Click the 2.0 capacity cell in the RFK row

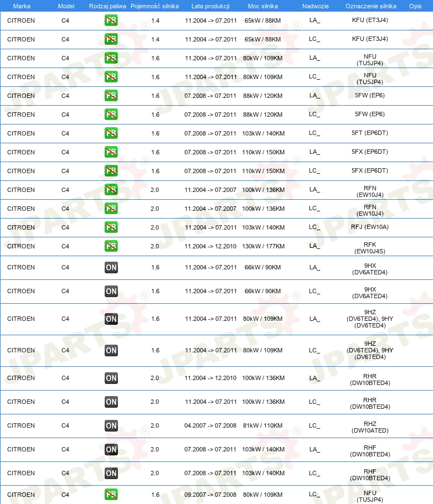[154, 246]
